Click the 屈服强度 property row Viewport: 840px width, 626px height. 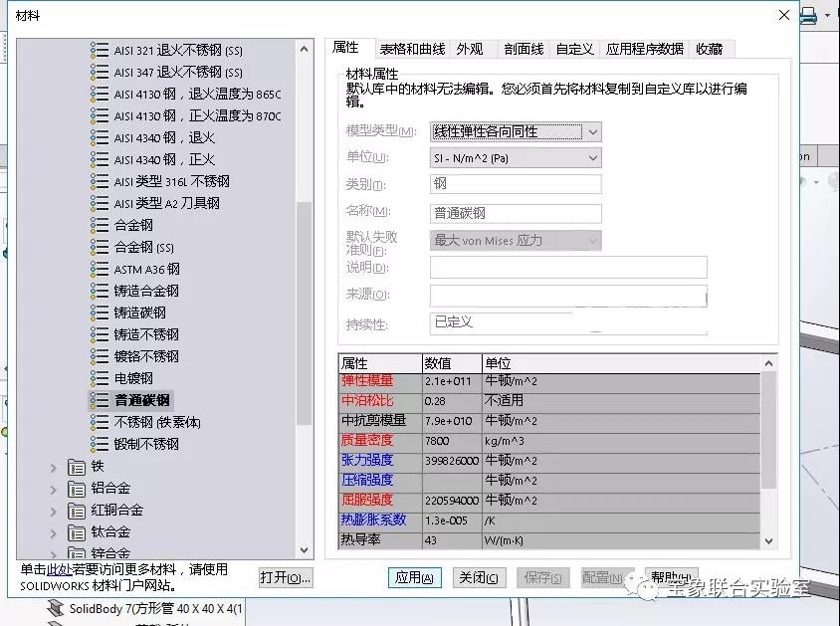coord(549,501)
